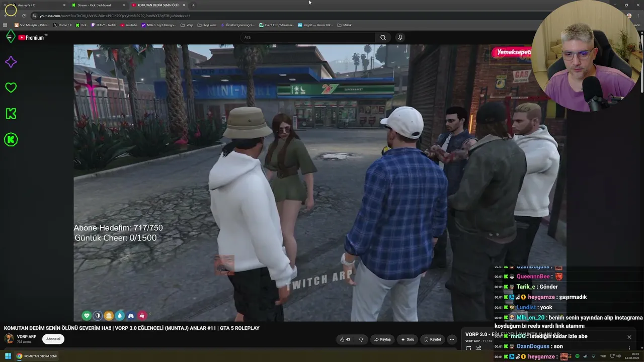This screenshot has width=644, height=362.
Task: Open VORP ARP channel name link
Action: (x=27, y=336)
